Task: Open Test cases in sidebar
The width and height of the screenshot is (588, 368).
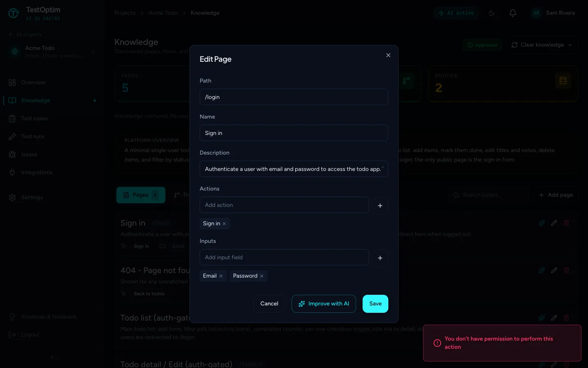Action: (x=52, y=119)
